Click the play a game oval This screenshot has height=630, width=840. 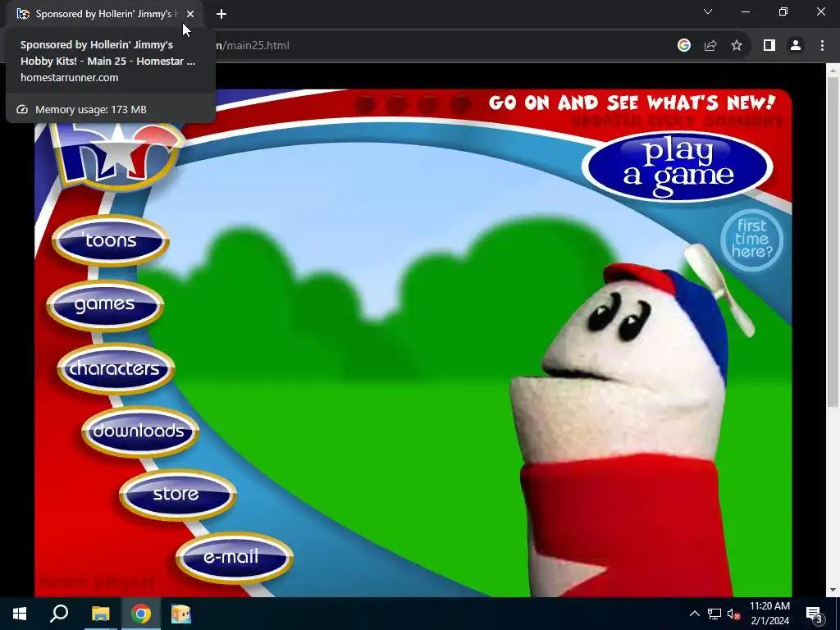(x=677, y=166)
